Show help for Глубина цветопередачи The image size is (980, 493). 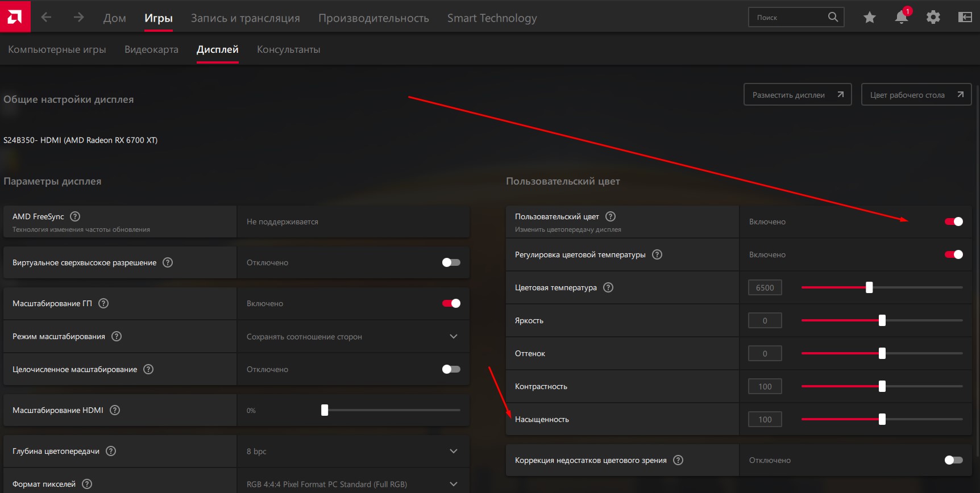pyautogui.click(x=111, y=451)
